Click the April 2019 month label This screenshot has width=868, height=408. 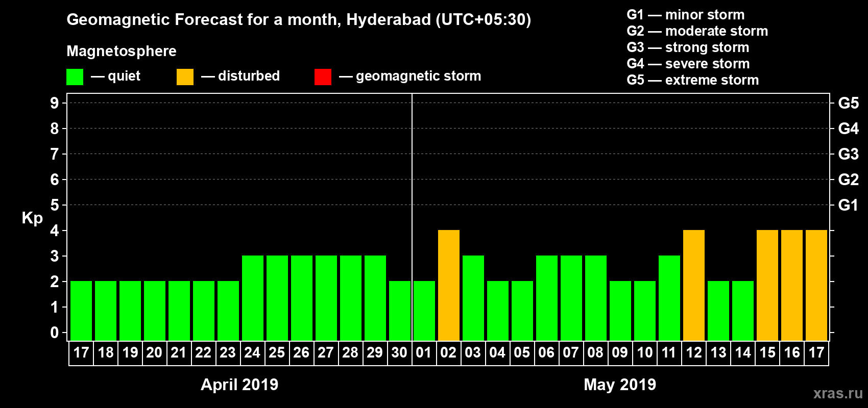[239, 385]
